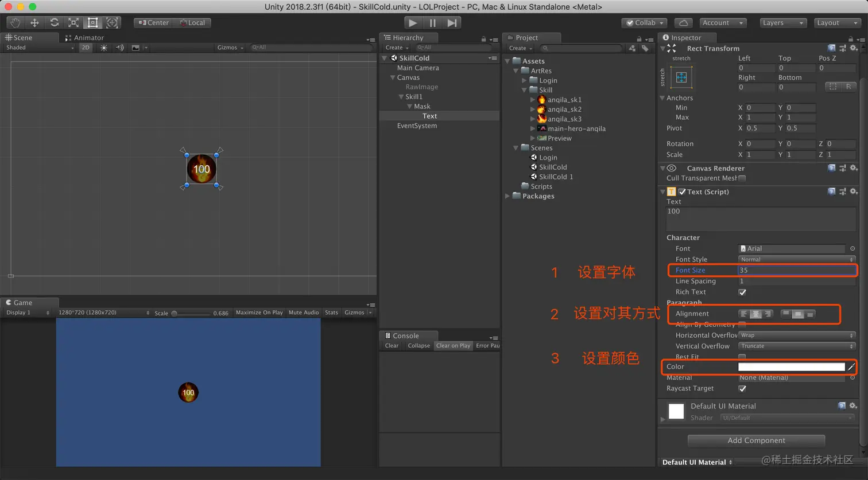Open Text (Script) gear settings
The height and width of the screenshot is (480, 868).
point(854,192)
